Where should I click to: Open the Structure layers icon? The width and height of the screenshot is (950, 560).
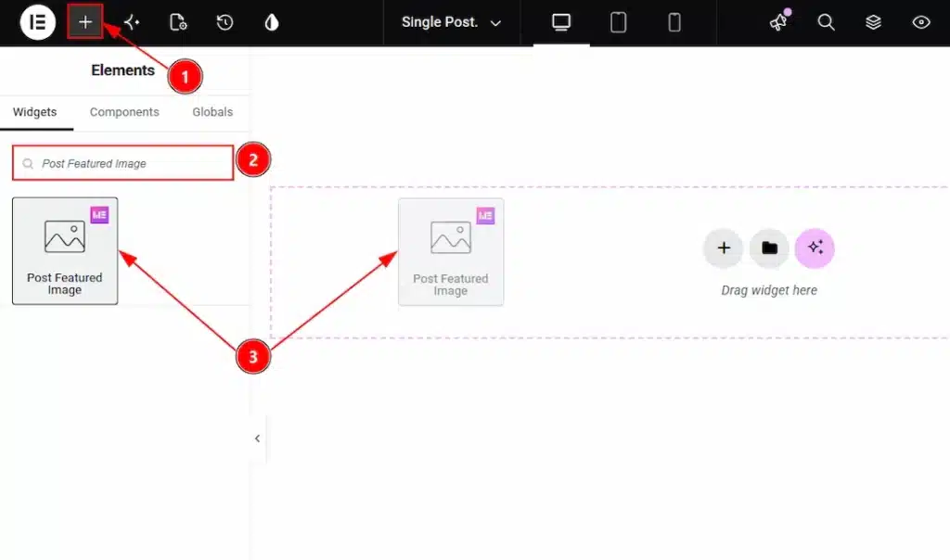point(873,22)
